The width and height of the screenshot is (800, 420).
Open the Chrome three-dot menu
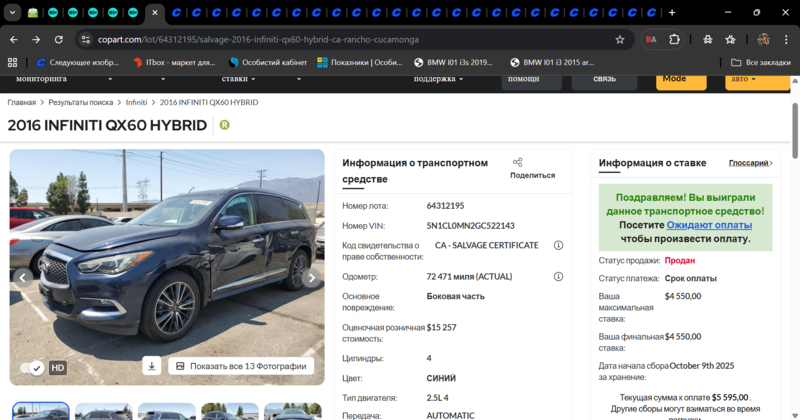click(786, 39)
